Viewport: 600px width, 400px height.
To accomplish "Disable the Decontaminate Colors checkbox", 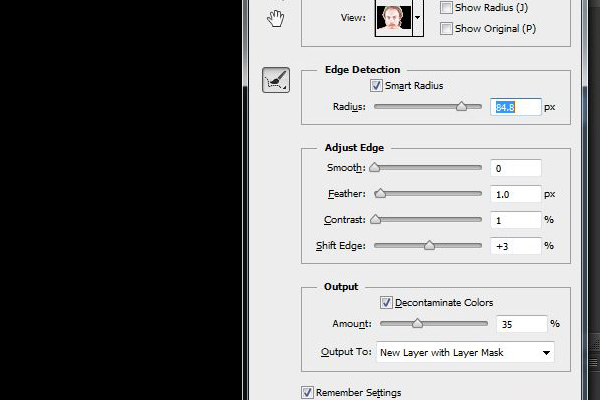I will [x=386, y=302].
